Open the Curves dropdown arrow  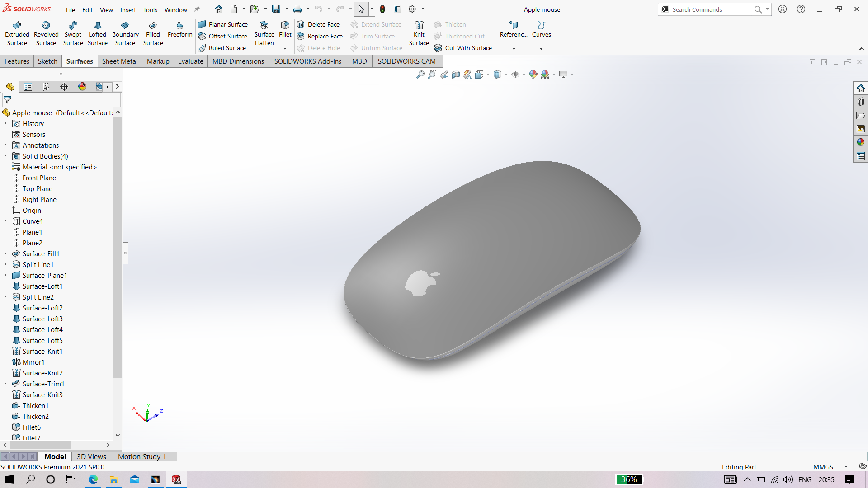tap(541, 49)
